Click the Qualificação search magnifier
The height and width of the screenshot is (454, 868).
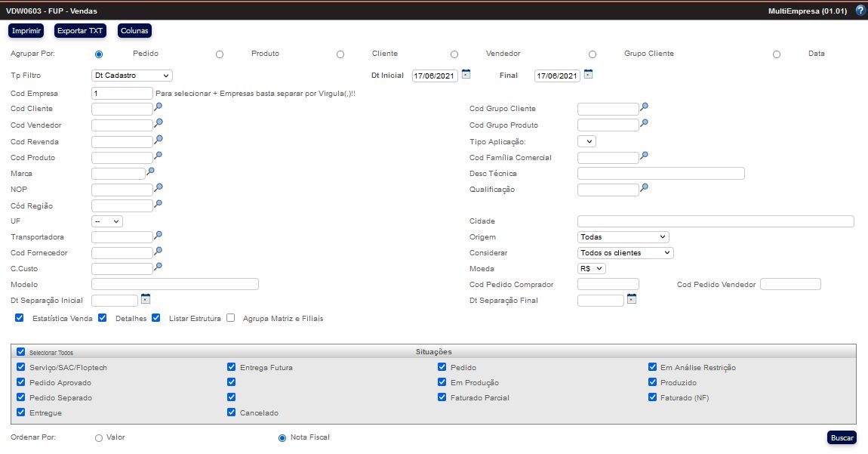tap(645, 188)
